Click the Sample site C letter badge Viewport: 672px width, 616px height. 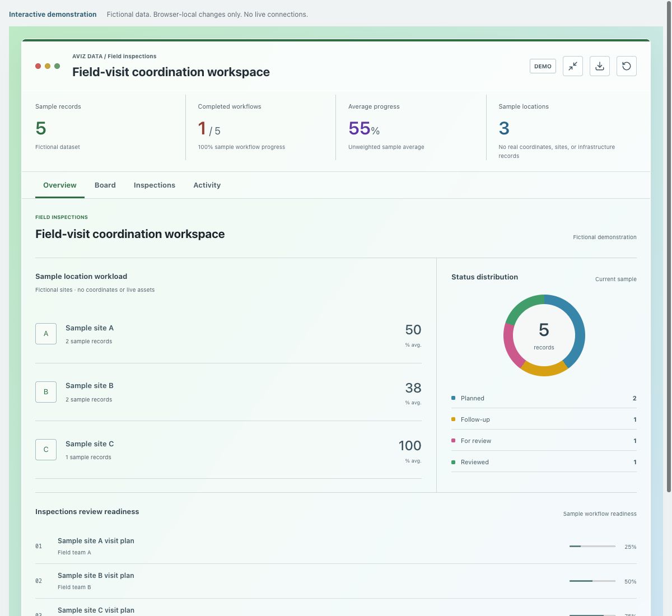coord(46,450)
